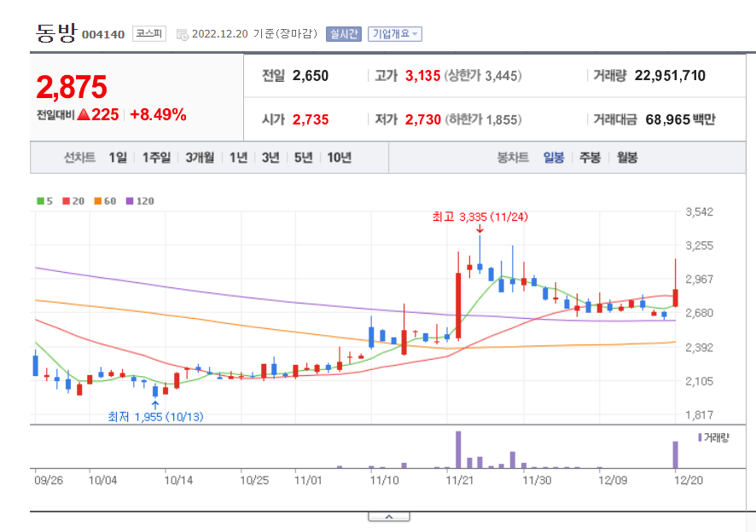Select the 1주일 line chart period
The width and height of the screenshot is (756, 532).
pos(156,158)
